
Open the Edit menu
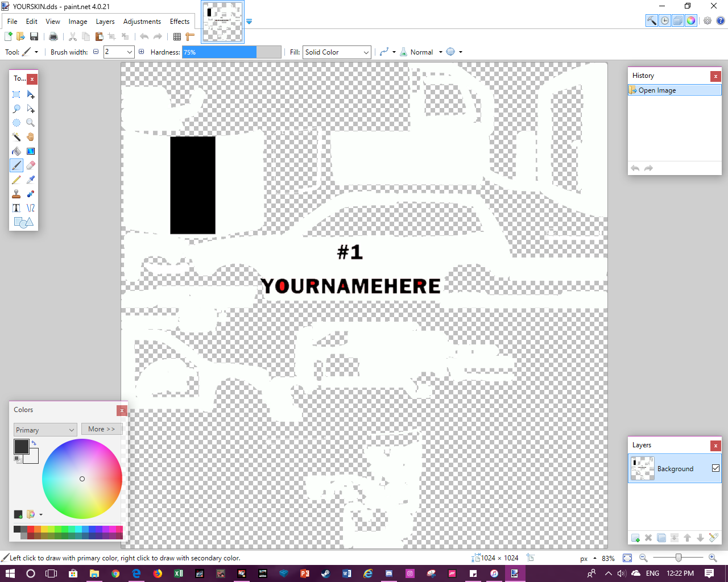point(32,22)
